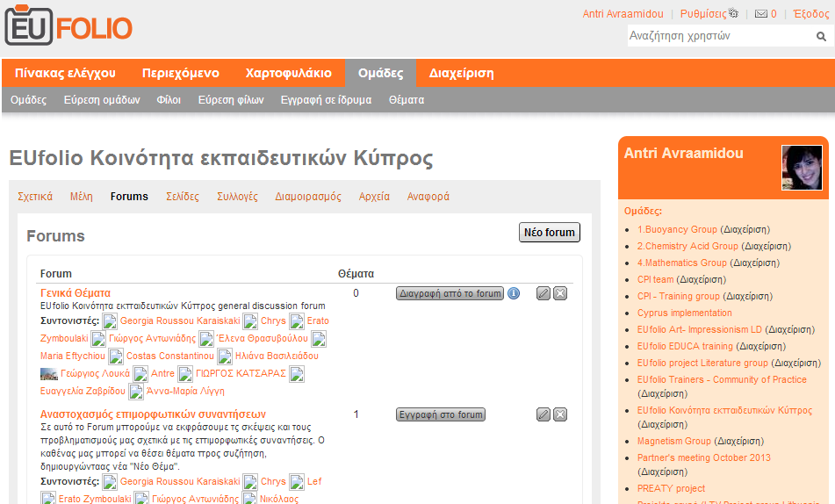Click the search magnifier icon
Screen dimensions: 835x504
click(821, 36)
